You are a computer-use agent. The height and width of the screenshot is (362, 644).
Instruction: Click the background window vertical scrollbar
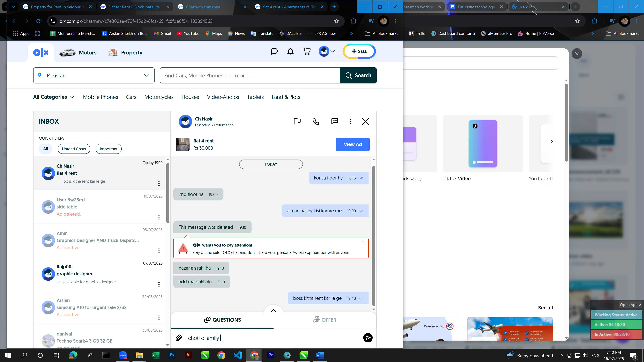point(566,122)
